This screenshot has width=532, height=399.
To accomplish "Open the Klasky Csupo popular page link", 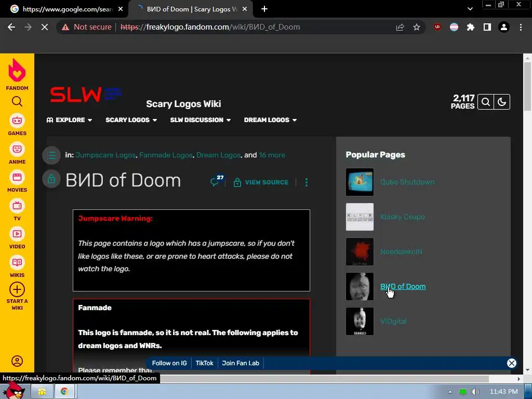I will coord(403,217).
